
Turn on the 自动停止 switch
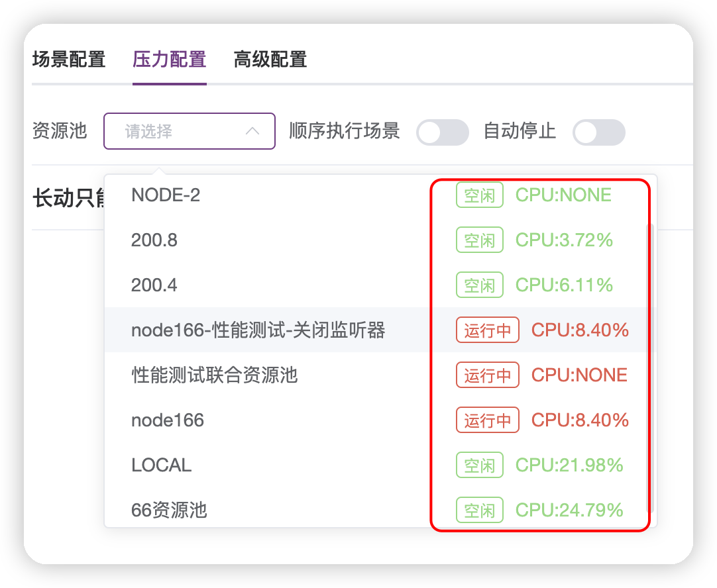pyautogui.click(x=598, y=132)
